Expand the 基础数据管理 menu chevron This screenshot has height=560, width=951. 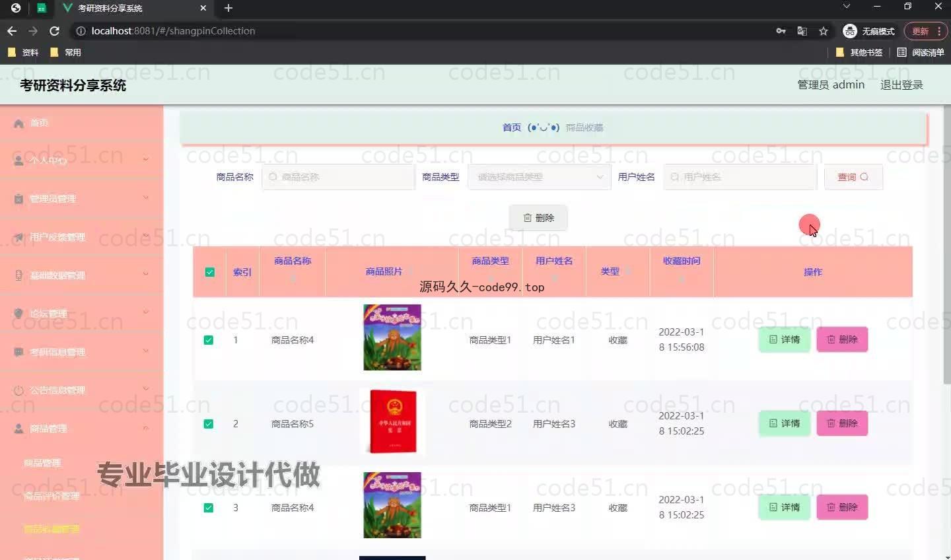point(145,274)
